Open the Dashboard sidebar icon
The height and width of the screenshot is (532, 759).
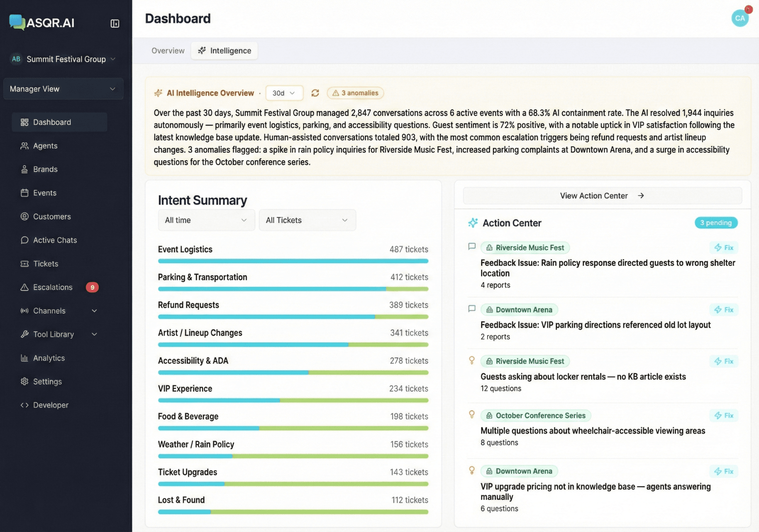pyautogui.click(x=24, y=122)
